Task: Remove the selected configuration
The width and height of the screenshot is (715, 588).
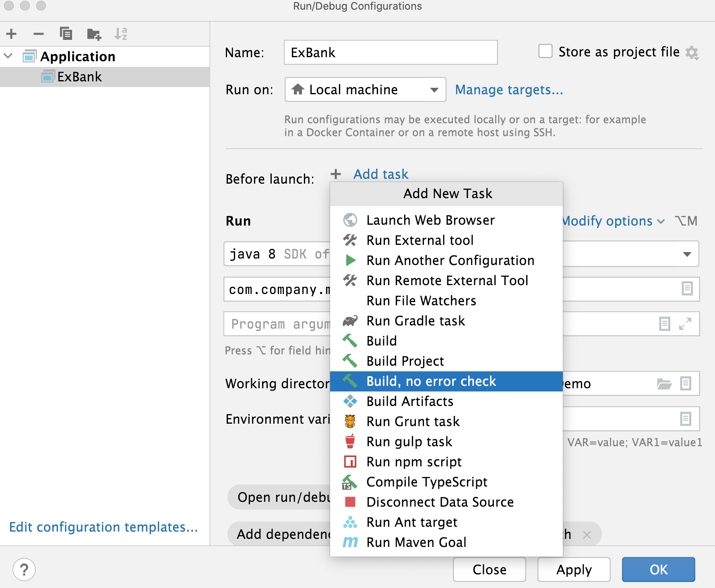Action: coord(39,34)
